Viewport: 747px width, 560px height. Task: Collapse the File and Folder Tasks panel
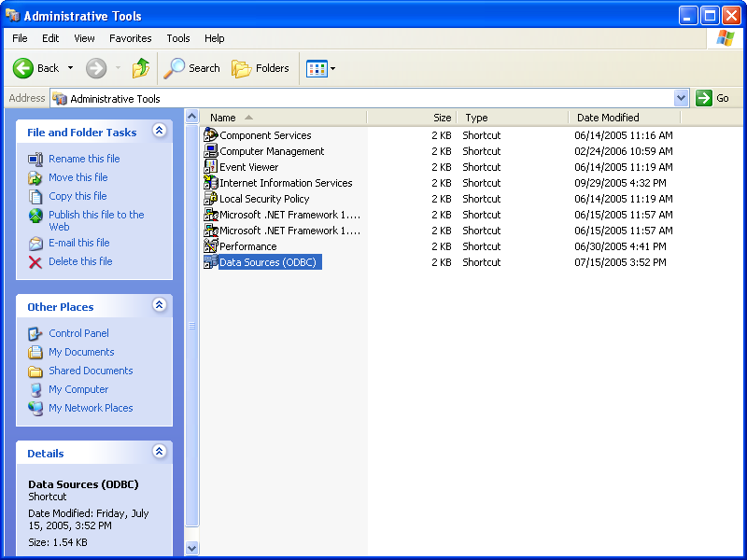(x=160, y=131)
